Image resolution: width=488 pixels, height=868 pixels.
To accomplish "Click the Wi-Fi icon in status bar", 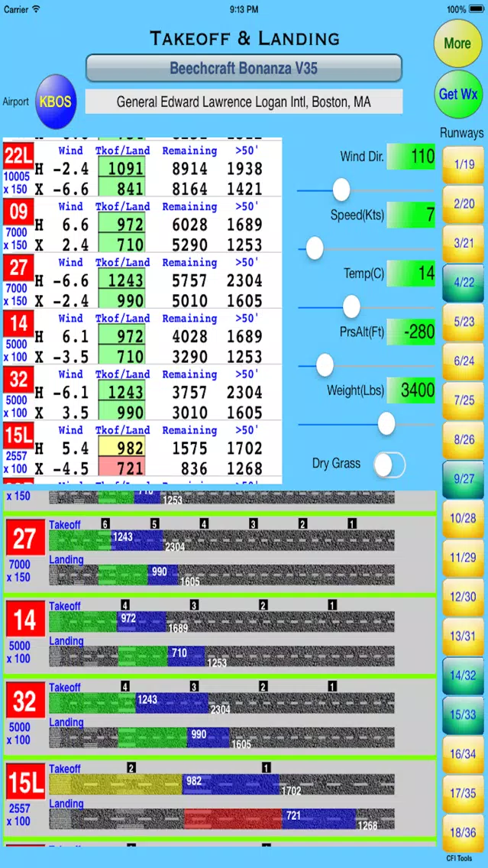I will point(37,9).
